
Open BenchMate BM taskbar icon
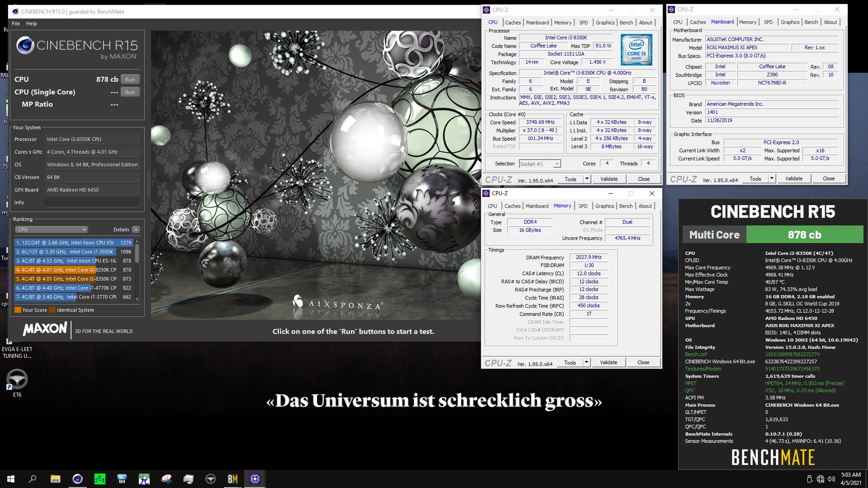point(232,479)
